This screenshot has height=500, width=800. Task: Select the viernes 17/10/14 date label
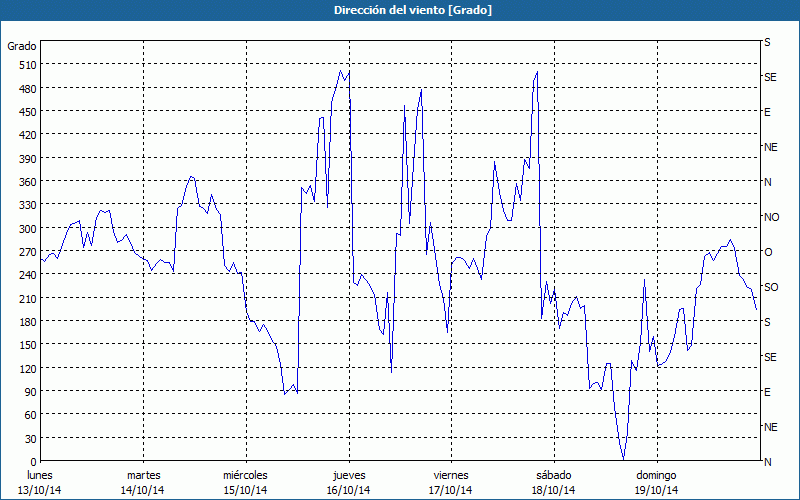[x=450, y=482]
